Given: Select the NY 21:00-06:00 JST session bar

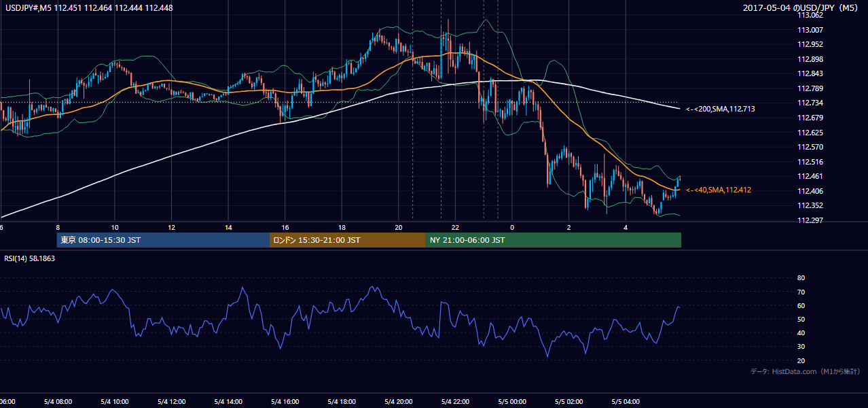Looking at the screenshot, I should (554, 240).
